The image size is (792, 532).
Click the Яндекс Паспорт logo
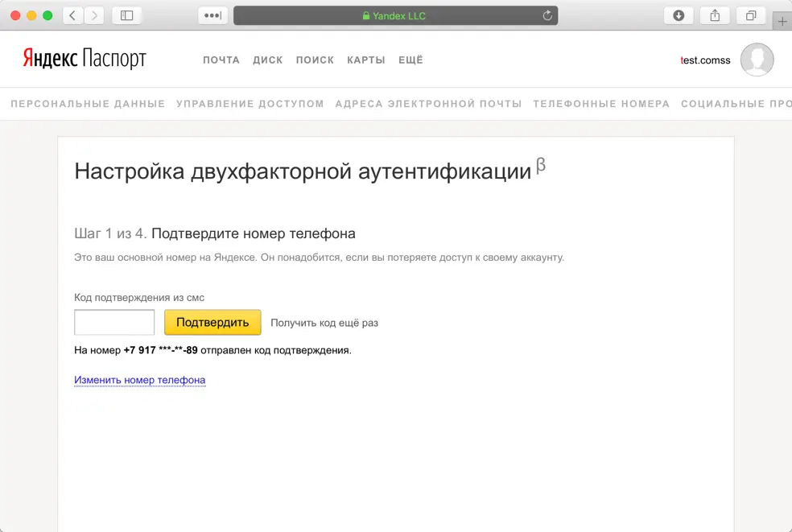coord(84,60)
